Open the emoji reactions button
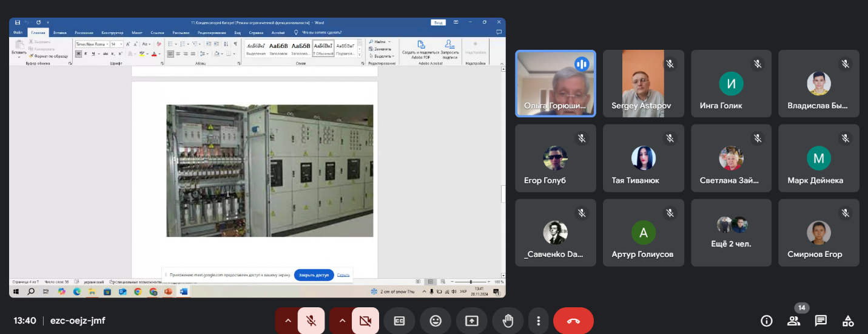The width and height of the screenshot is (868, 334). (x=435, y=321)
